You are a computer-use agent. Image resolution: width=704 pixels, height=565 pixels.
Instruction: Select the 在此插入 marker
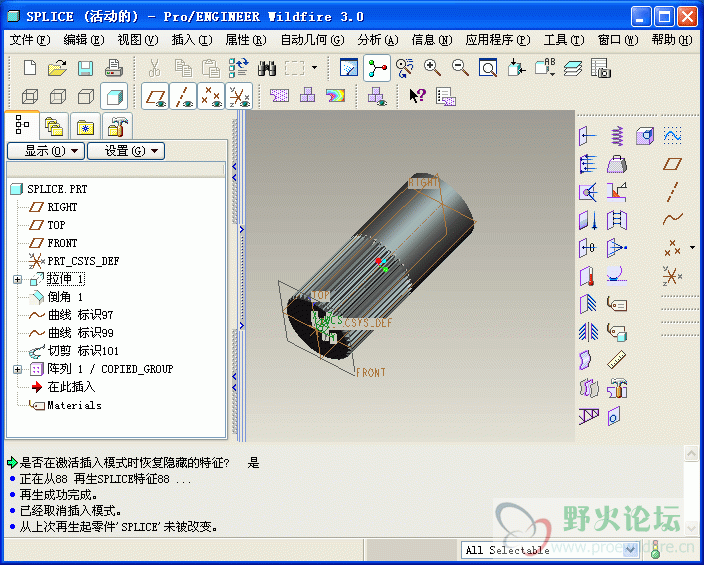[71, 387]
